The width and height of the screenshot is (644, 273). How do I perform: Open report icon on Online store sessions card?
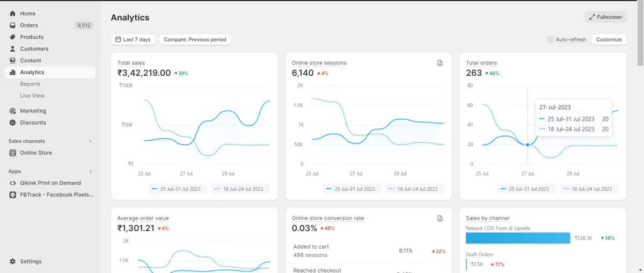click(440, 63)
